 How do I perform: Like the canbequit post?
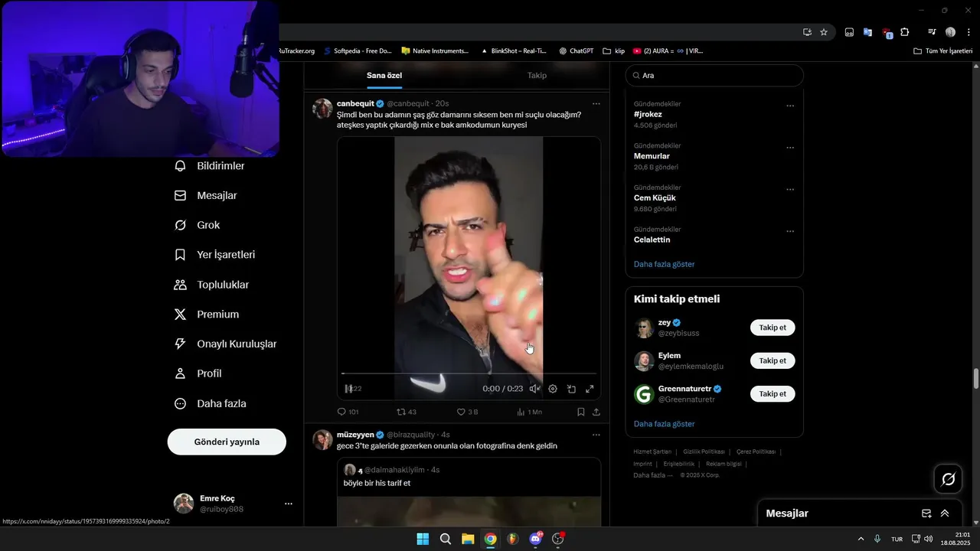point(461,412)
